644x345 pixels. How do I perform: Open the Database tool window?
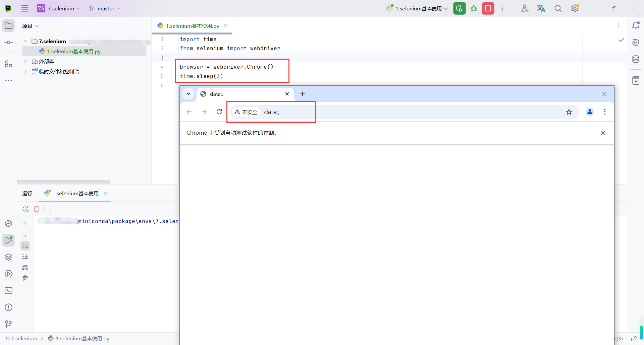[636, 59]
